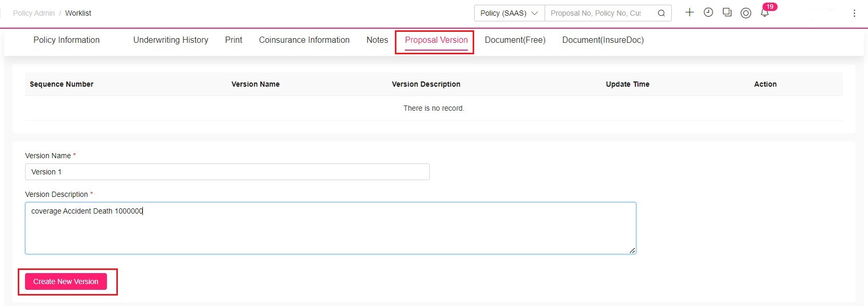Click the circular target icon
Image resolution: width=868 pixels, height=306 pixels.
pos(746,13)
